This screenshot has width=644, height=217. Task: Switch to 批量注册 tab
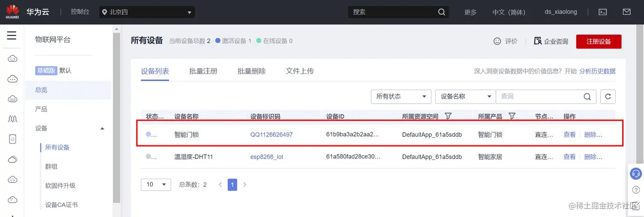(203, 71)
